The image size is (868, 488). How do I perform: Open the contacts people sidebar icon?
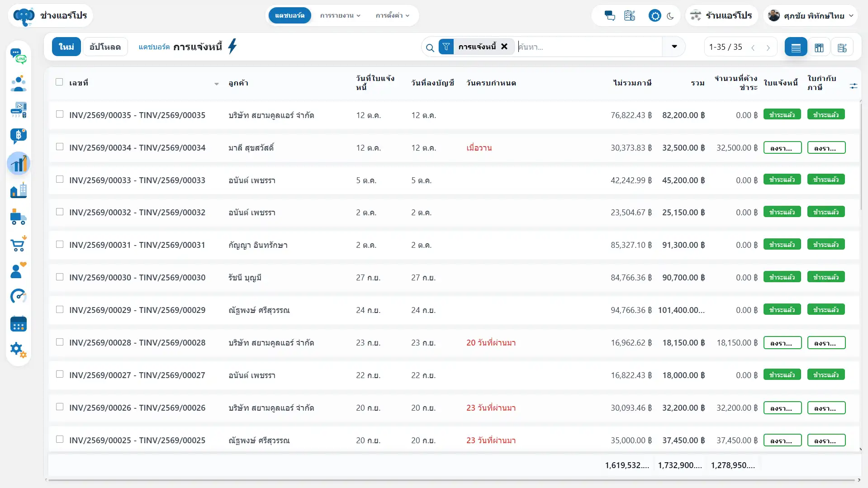pyautogui.click(x=19, y=83)
